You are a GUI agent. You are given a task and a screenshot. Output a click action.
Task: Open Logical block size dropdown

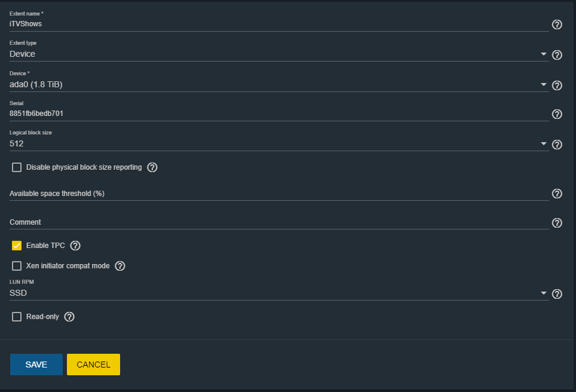coord(279,143)
